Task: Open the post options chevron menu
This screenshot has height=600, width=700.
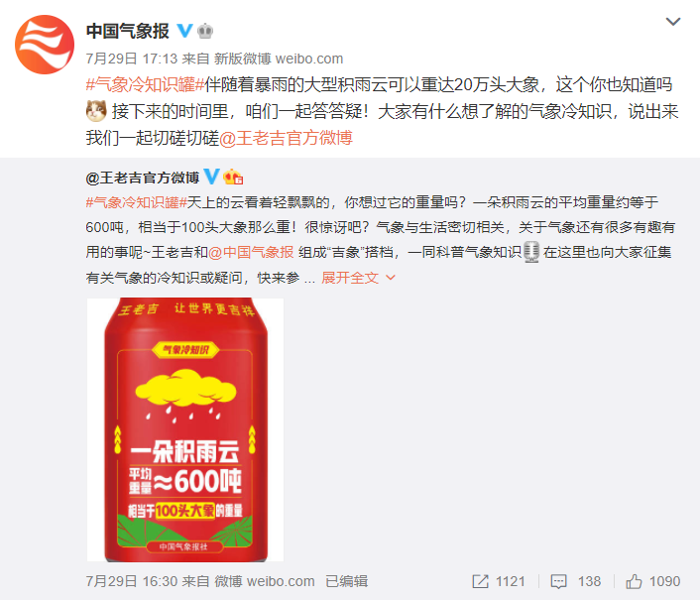Action: (673, 22)
